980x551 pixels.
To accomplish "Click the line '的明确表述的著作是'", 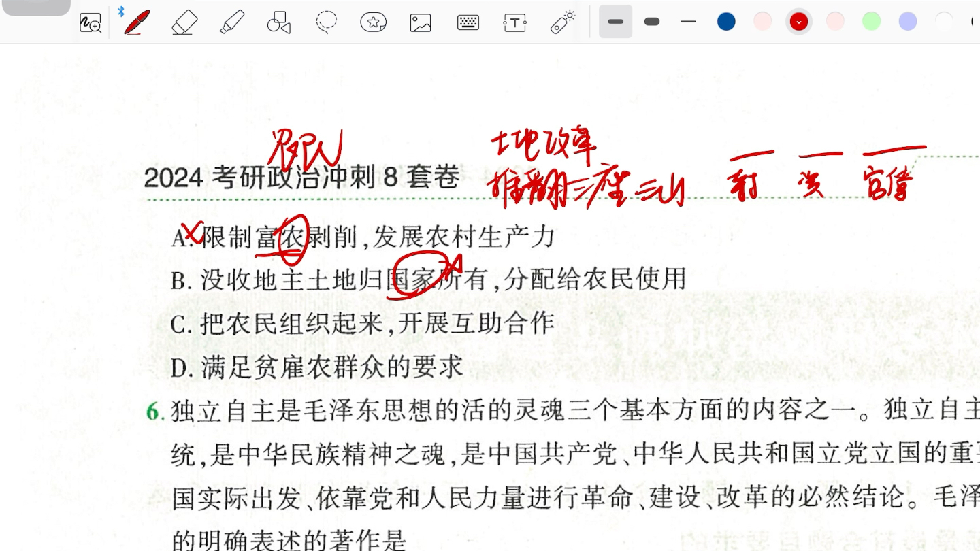I will pyautogui.click(x=289, y=540).
